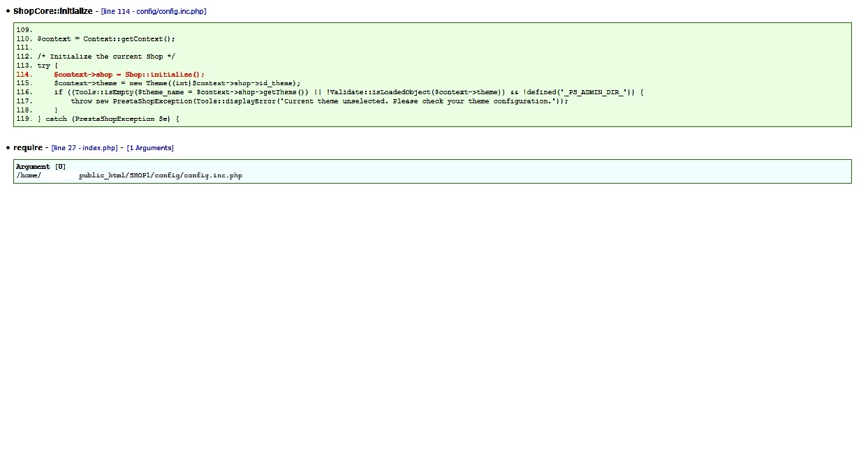Click line 116 Tools::isEmpty condition
Image resolution: width=868 pixels, height=458 pixels.
coord(348,92)
